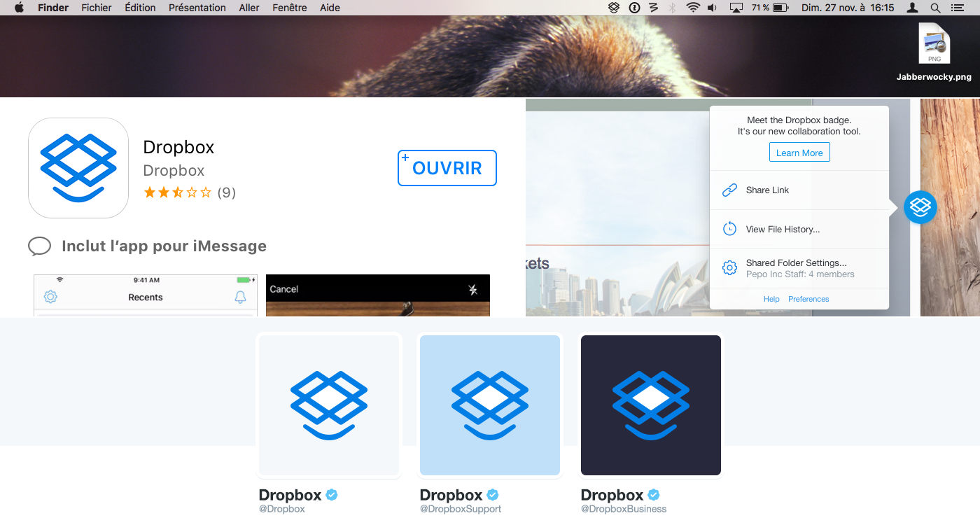Viewport: 980px width, 518px height.
Task: Click the volume speaker icon
Action: tap(713, 8)
